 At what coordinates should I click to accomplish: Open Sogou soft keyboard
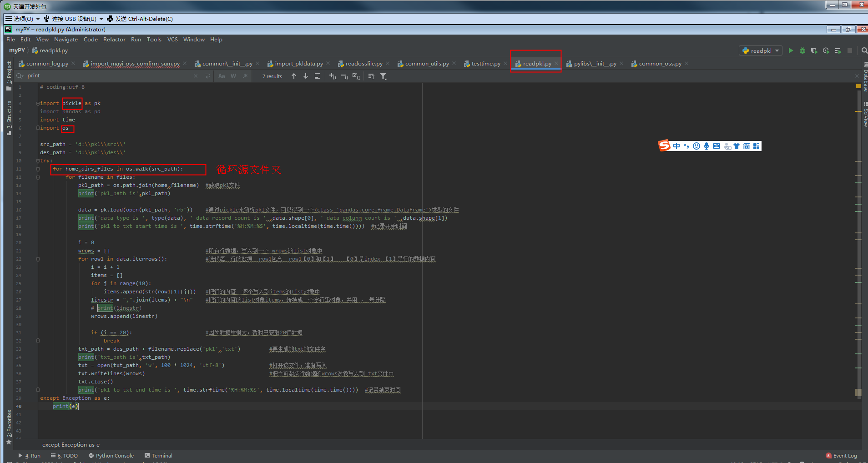[717, 146]
